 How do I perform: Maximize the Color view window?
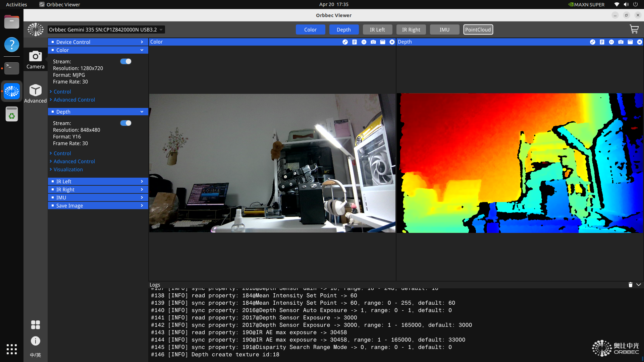pos(383,42)
